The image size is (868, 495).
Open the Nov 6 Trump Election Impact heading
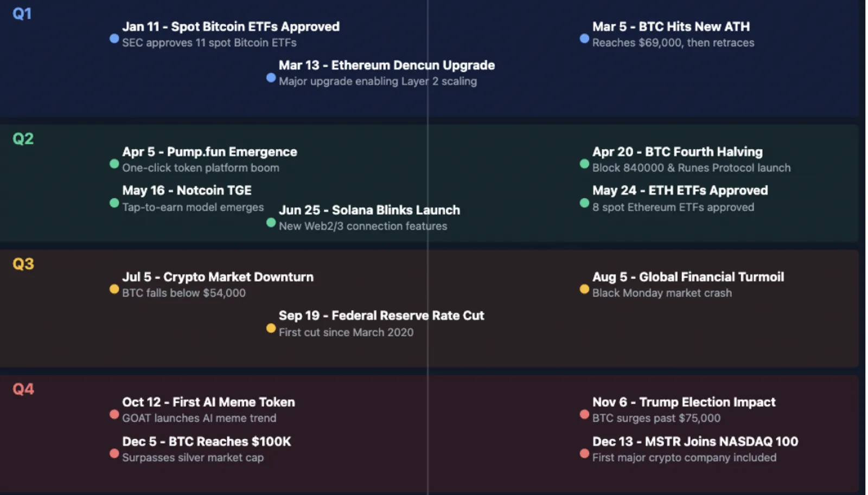(684, 402)
